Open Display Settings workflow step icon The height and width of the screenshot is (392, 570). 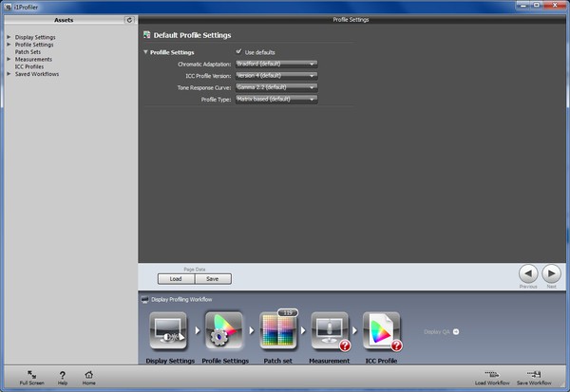click(168, 330)
